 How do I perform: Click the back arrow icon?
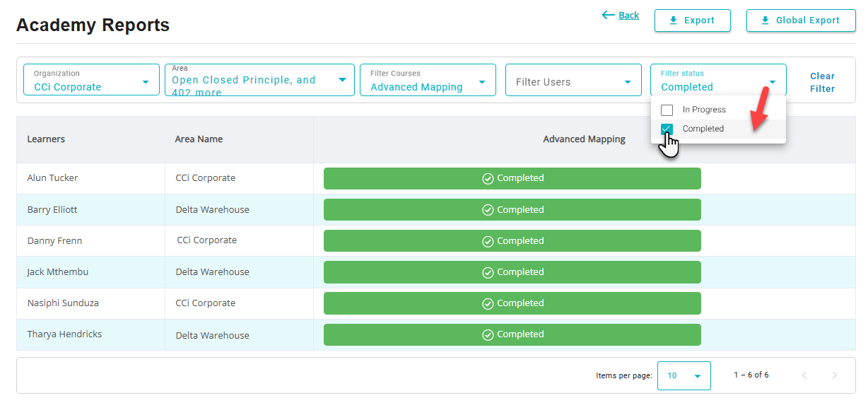608,15
